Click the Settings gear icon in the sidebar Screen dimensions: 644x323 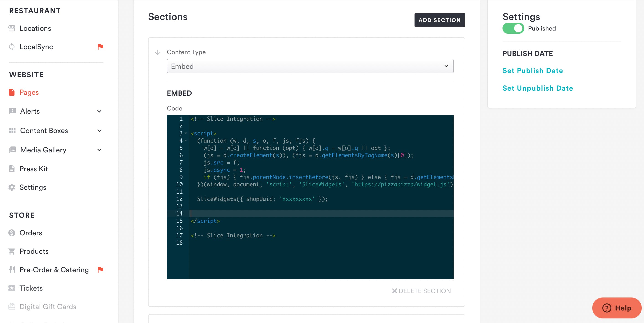coord(12,187)
